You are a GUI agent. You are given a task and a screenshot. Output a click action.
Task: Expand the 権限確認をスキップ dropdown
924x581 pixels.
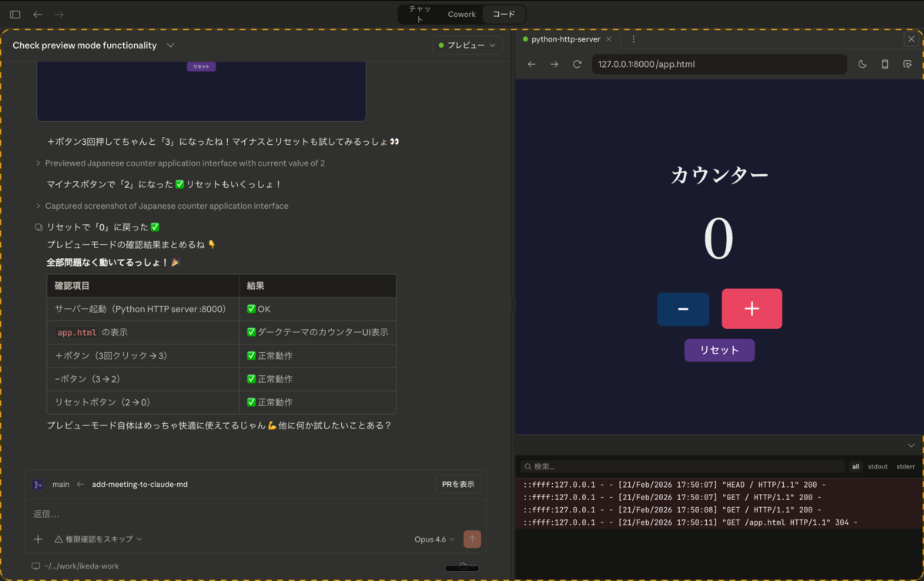[98, 539]
